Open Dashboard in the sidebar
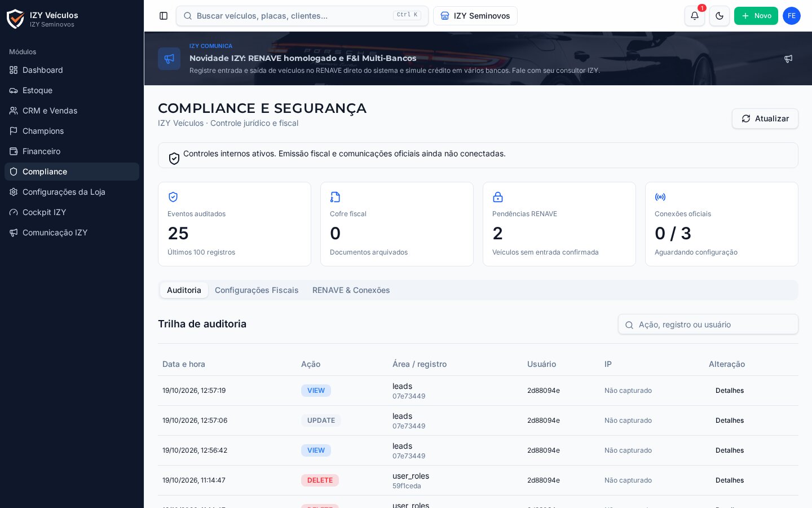812x508 pixels. (72, 70)
